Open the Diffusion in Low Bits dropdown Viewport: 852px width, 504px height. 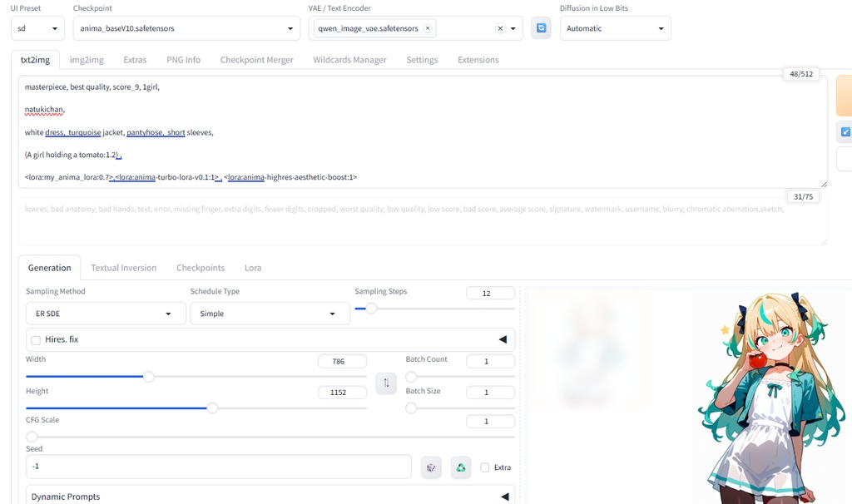(x=615, y=28)
